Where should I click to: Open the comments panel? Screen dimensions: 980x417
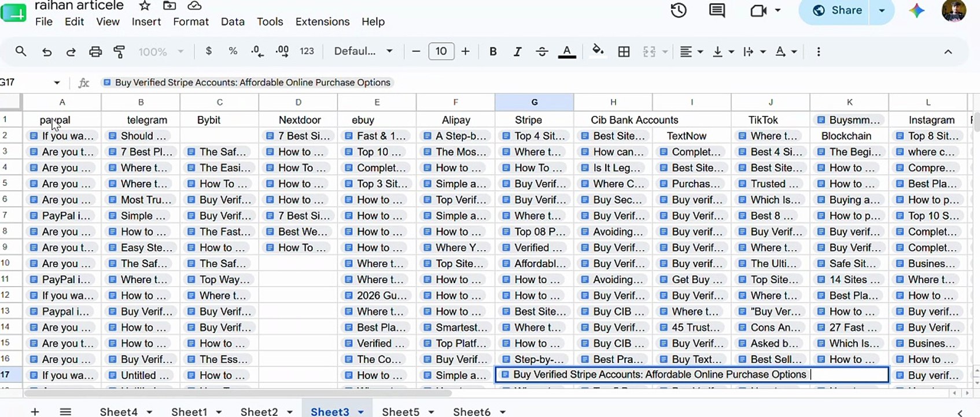(x=717, y=10)
